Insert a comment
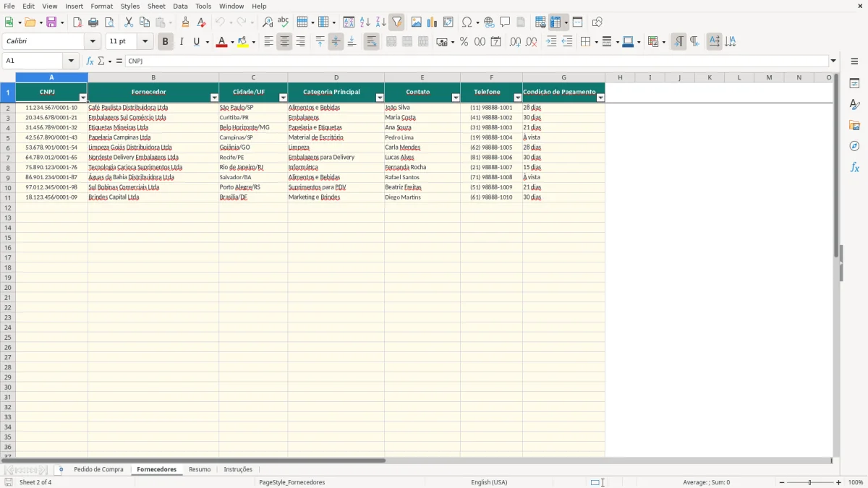Screen dimensions: 868x488 tap(505, 22)
